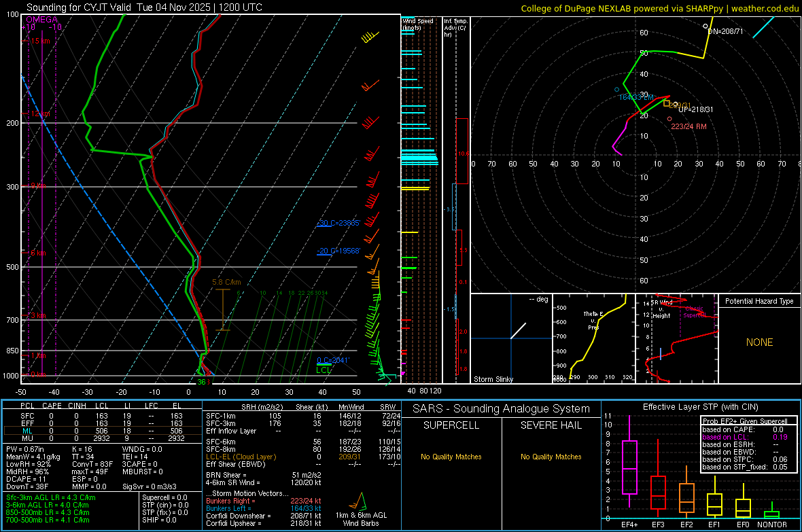Click the 'SR Wind v. Height' inset label
This screenshot has width=802, height=532.
coord(662,309)
